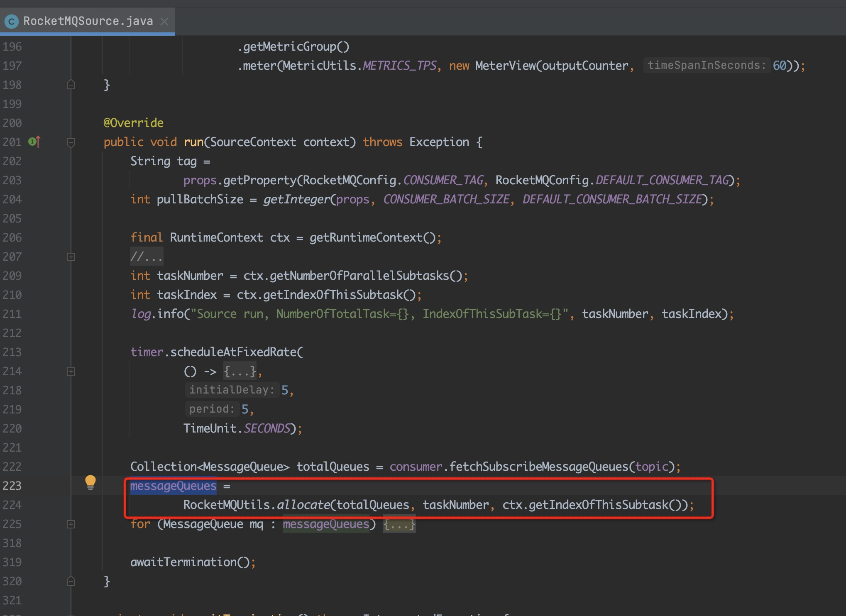Viewport: 846px width, 616px height.
Task: Click the allocate method call on line 224
Action: pos(303,505)
